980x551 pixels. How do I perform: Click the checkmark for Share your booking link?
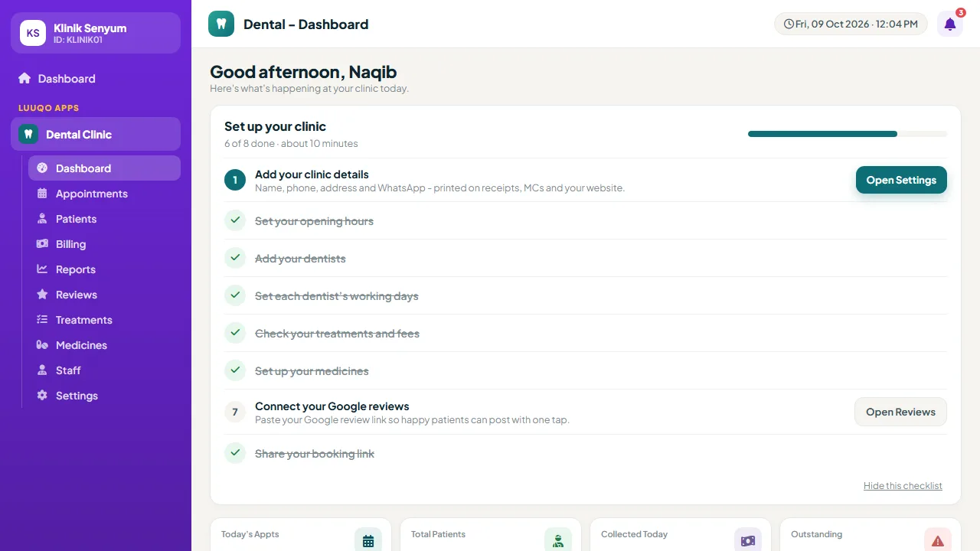235,453
